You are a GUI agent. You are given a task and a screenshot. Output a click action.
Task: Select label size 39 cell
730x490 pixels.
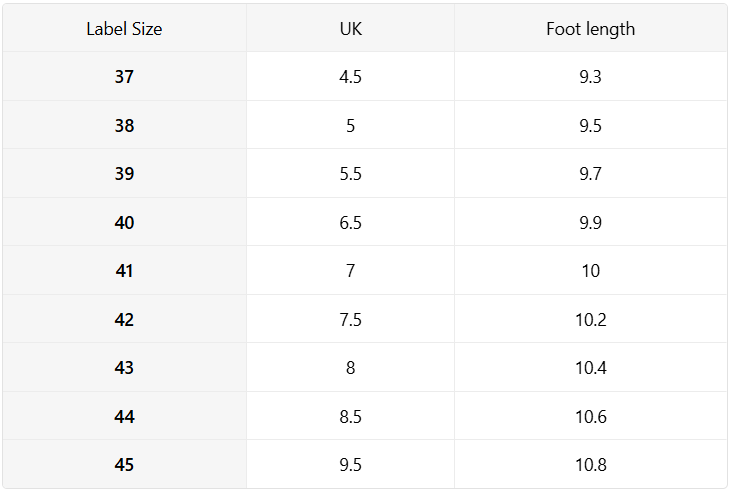[124, 174]
